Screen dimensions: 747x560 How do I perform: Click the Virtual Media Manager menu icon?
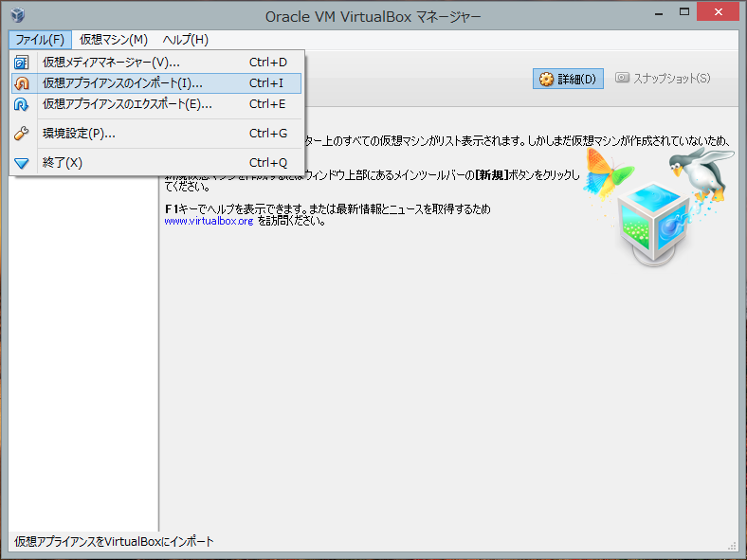tap(22, 63)
